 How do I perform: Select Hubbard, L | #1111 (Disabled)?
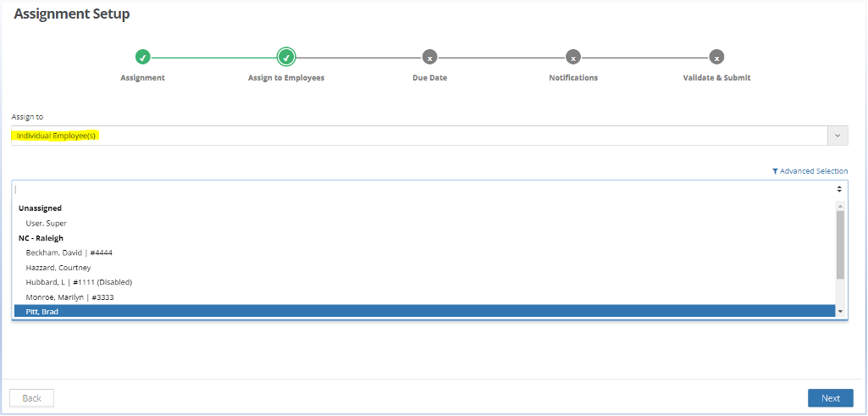pos(424,282)
